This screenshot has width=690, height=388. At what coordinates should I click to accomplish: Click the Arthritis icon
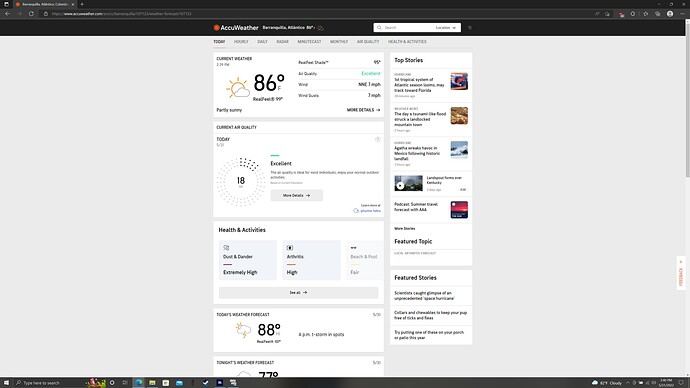pyautogui.click(x=290, y=248)
